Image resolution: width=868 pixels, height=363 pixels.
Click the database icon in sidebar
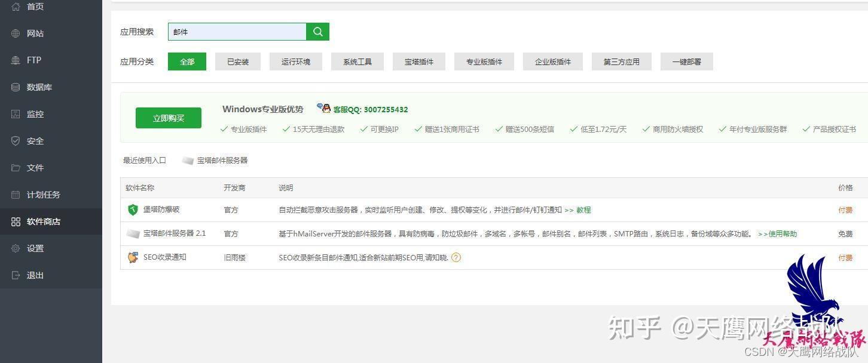(16, 87)
